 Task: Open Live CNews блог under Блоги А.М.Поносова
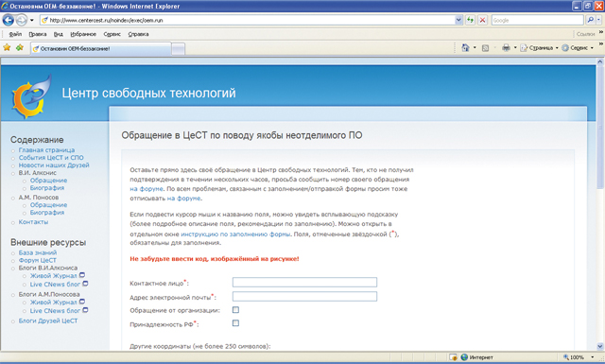coord(55,311)
